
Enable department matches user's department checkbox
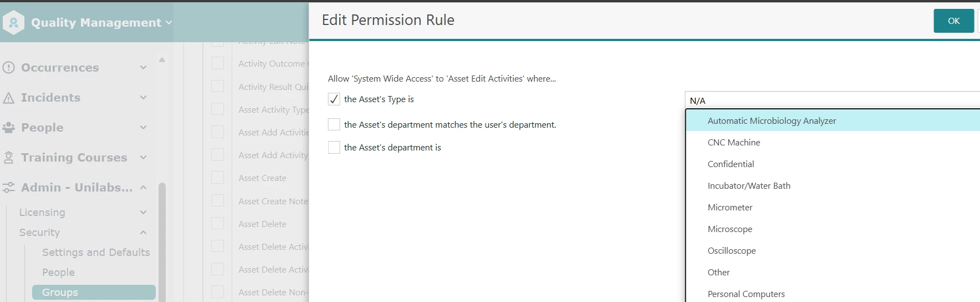point(334,125)
